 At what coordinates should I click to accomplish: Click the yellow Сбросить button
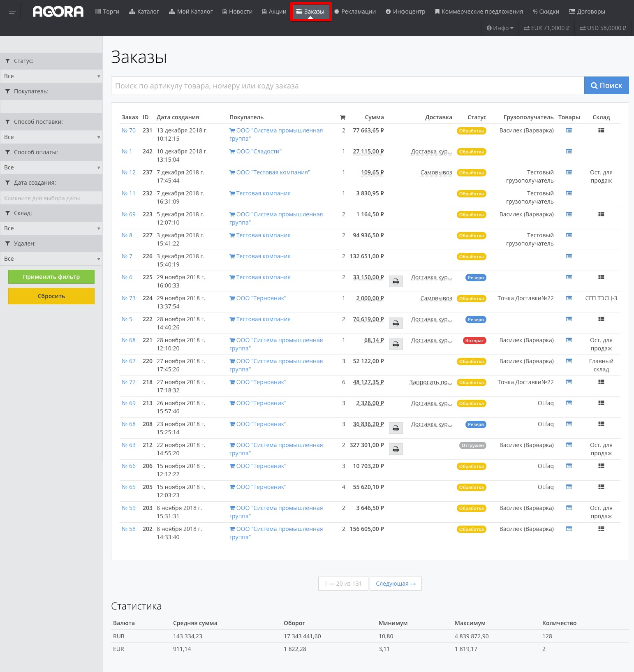(51, 296)
